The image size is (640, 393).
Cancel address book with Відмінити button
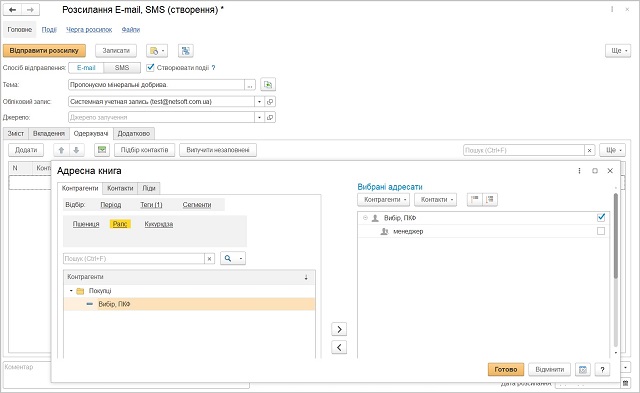pos(550,370)
